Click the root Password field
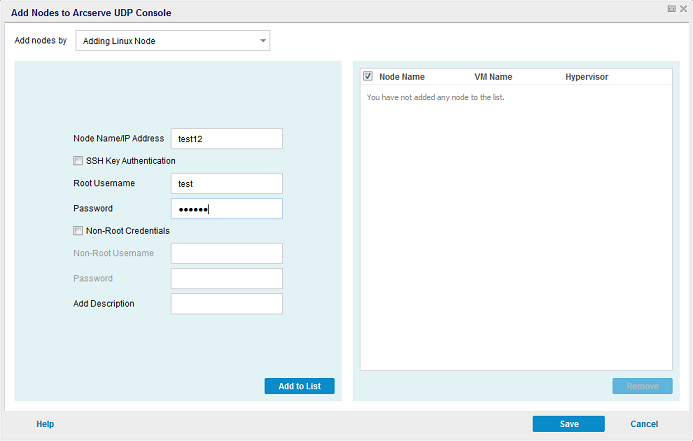Viewport: 693px width, 441px height. click(227, 209)
